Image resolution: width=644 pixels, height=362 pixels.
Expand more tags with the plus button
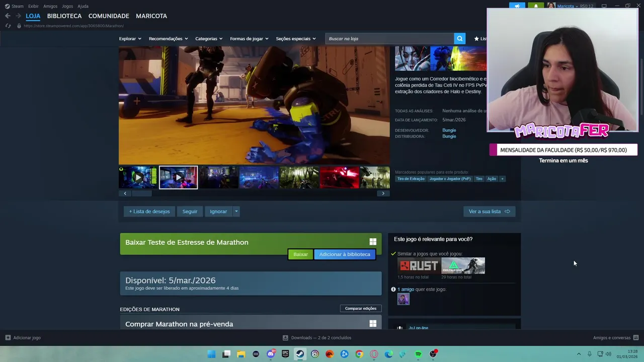502,178
